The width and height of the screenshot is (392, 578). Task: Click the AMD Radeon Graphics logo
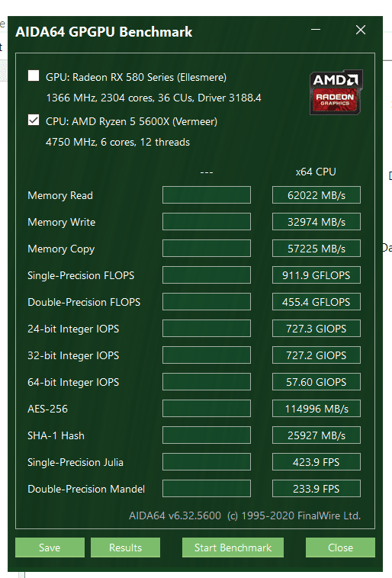[336, 92]
